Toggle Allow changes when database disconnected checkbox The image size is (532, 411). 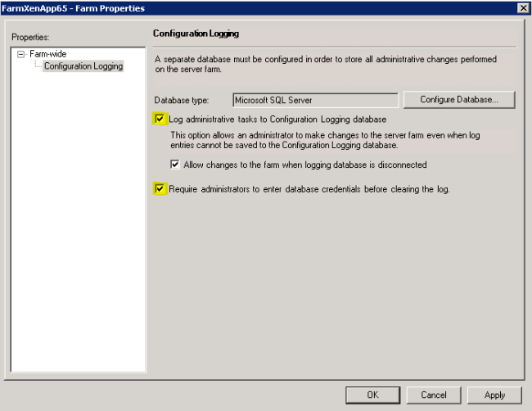click(176, 165)
